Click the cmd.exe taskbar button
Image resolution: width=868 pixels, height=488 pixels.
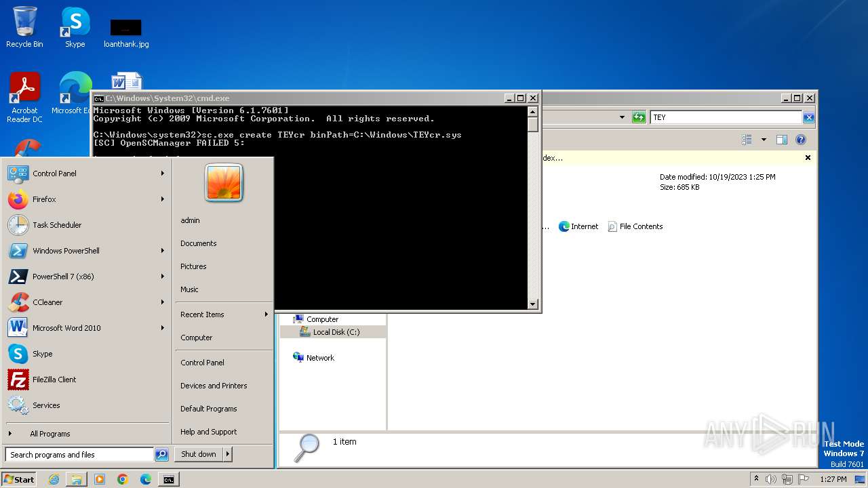click(x=169, y=479)
